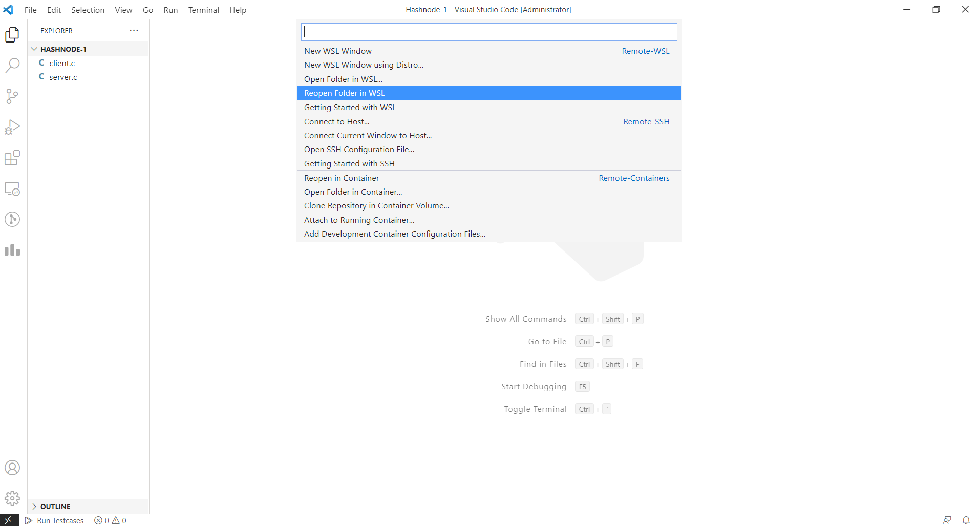Open notifications bell in status bar
This screenshot has height=526, width=980.
[966, 520]
